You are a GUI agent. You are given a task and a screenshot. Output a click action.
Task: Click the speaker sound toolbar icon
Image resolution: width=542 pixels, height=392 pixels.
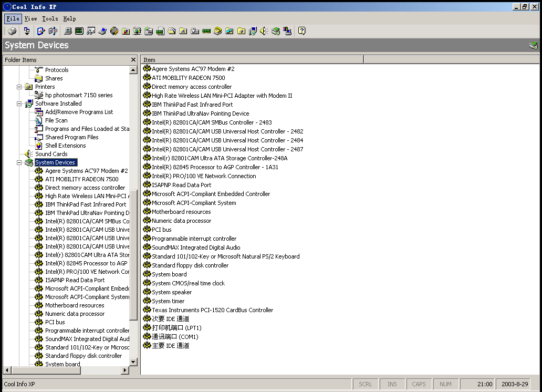[264, 31]
